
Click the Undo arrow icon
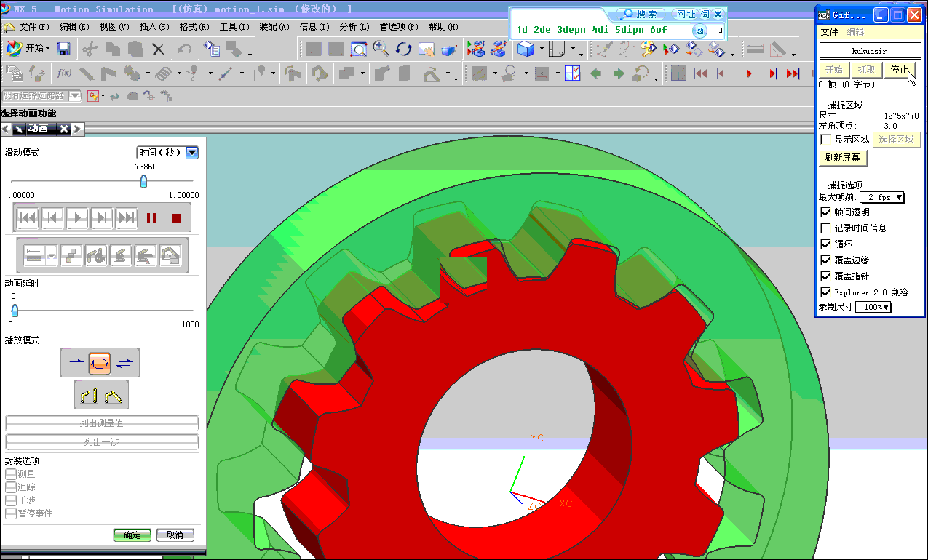pos(184,49)
